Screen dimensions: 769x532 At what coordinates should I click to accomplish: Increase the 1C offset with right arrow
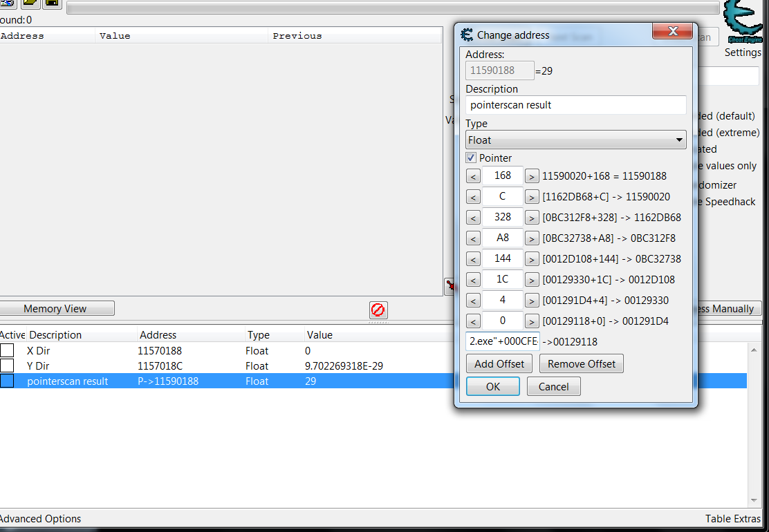coord(531,280)
